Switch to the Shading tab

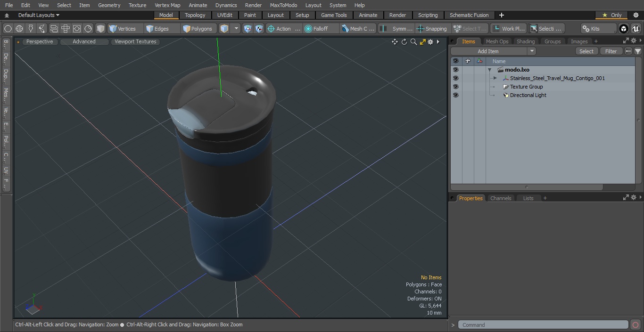[526, 41]
